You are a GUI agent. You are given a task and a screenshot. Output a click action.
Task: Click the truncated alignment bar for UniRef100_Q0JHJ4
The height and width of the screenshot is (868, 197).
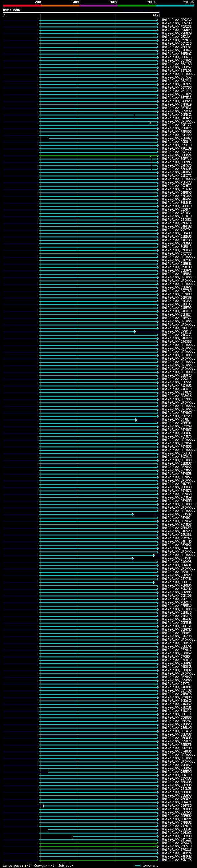point(88,419)
